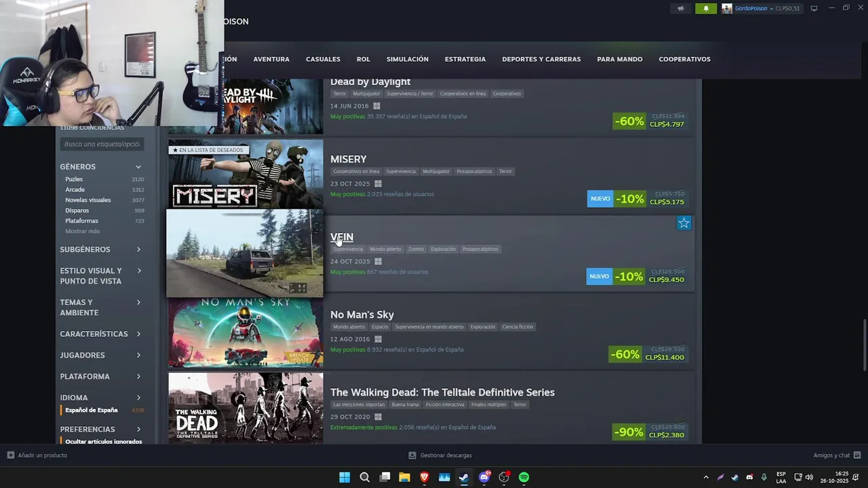Screen dimensions: 868x488
Task: Open The Walking Dead Telltale Definitive Series
Action: [442, 392]
